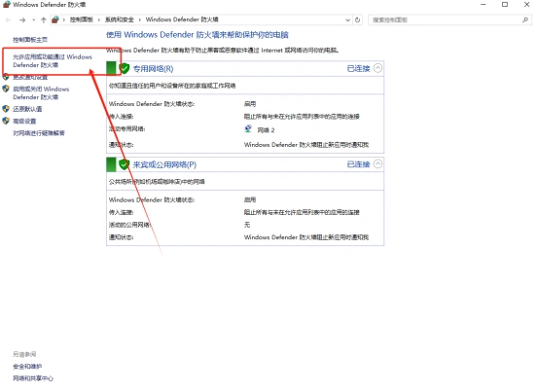Expand the address bar history dropdown
This screenshot has height=392, width=538.
tap(347, 20)
